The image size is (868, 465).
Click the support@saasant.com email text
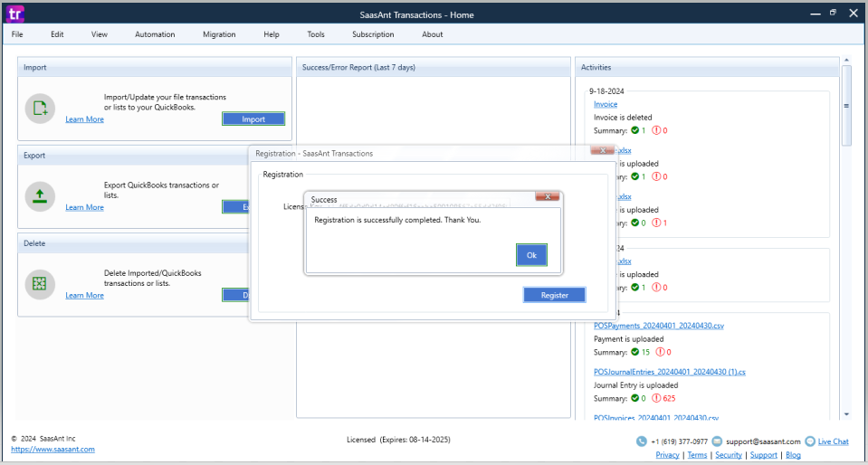pos(763,441)
